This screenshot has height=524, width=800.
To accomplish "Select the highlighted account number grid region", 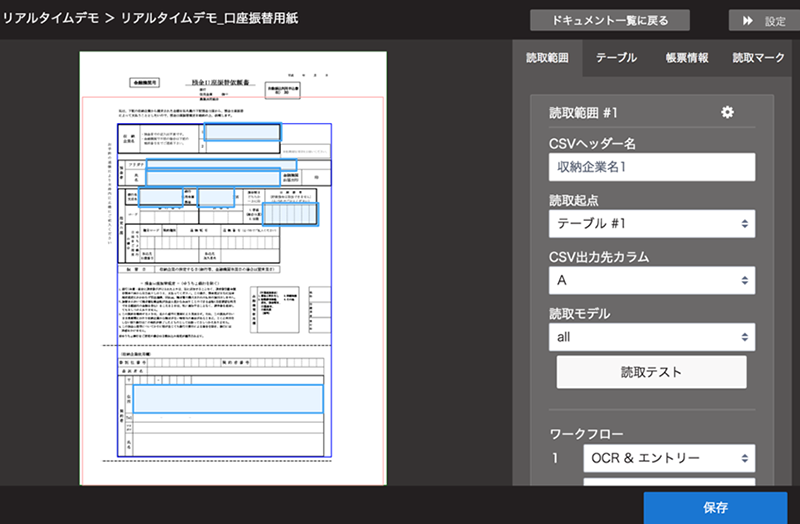I will coord(291,213).
